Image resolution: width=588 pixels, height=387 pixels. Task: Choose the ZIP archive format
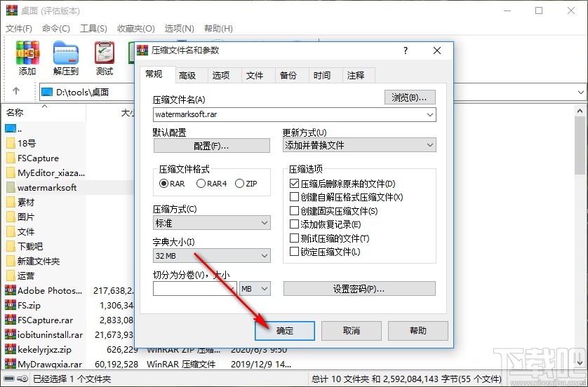click(x=246, y=184)
